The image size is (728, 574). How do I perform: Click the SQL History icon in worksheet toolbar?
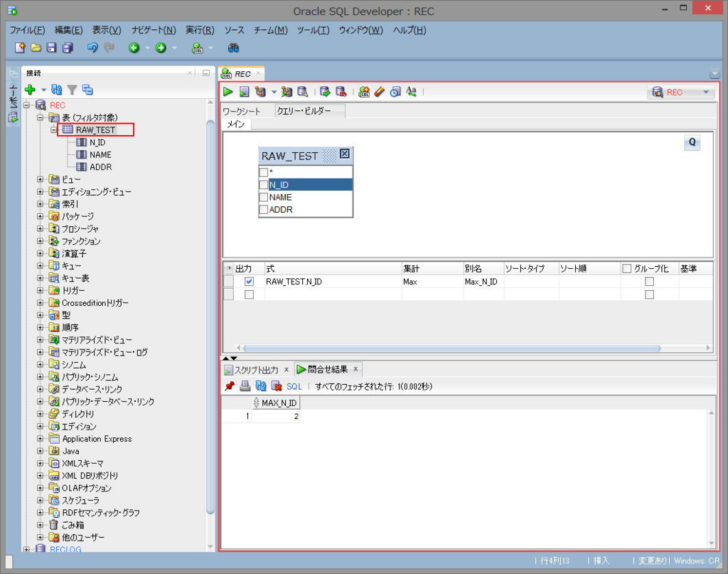click(x=395, y=92)
